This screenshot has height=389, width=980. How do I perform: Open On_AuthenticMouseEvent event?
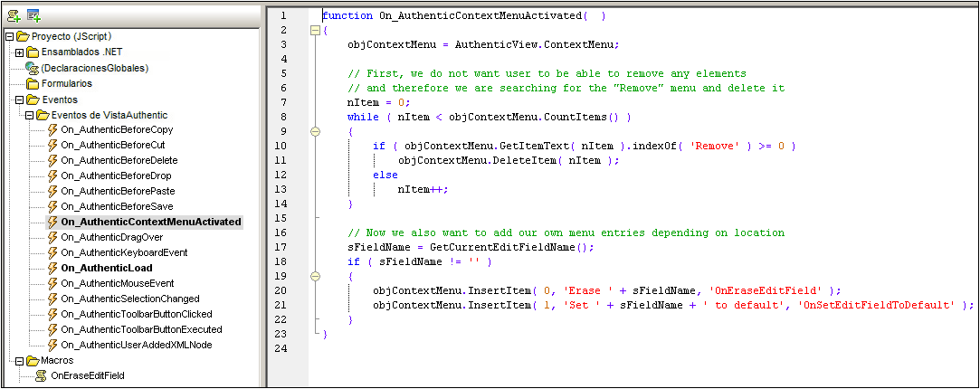118,283
